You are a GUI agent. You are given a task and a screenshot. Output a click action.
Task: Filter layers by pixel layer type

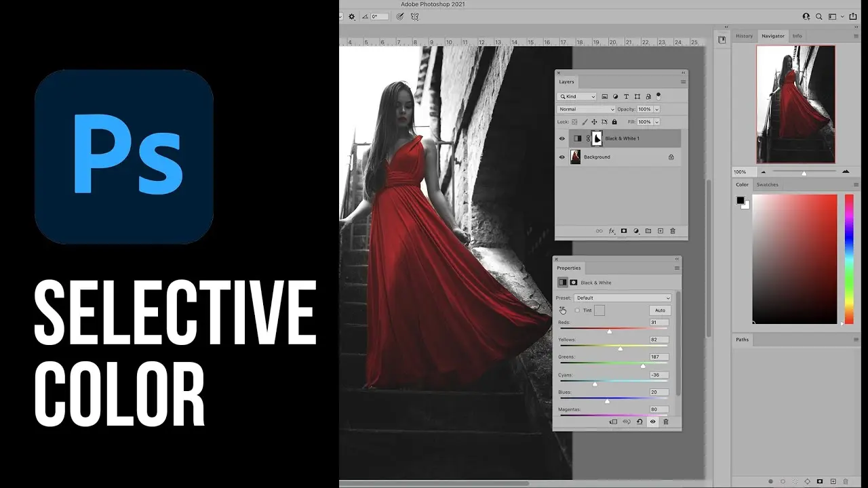pyautogui.click(x=605, y=97)
